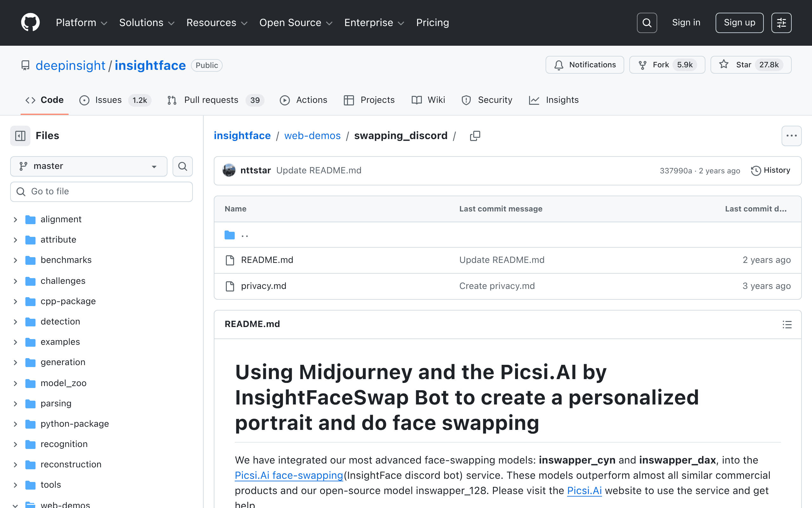Expand the parsing folder chevron
Screen dimensions: 812x508
pyautogui.click(x=15, y=404)
